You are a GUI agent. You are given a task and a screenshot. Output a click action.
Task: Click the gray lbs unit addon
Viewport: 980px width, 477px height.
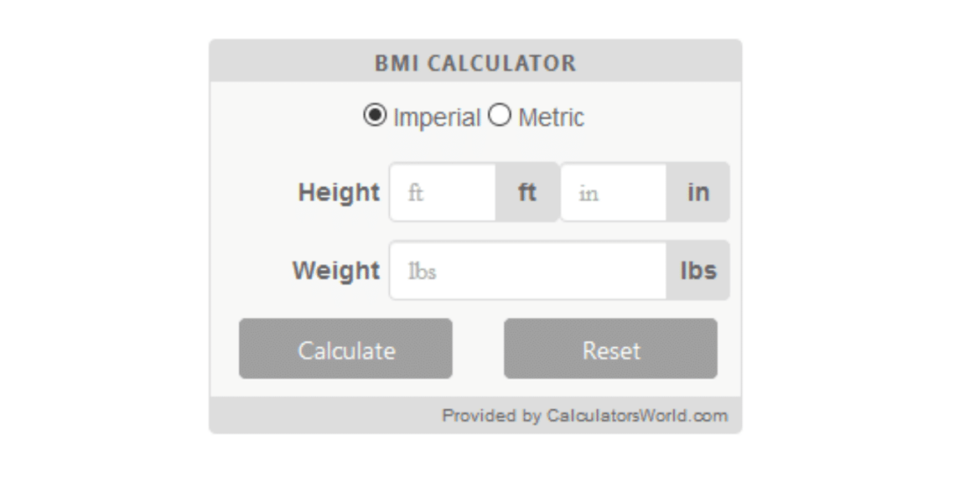click(x=698, y=270)
